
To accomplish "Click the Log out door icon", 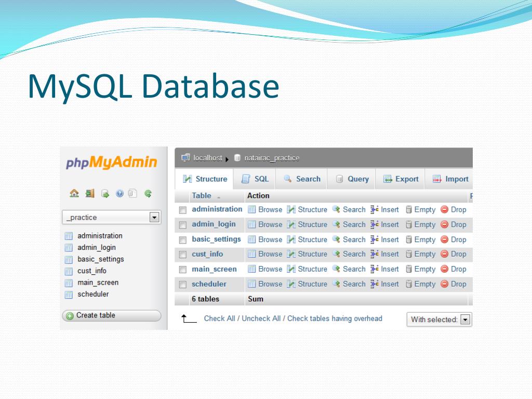I will click(x=90, y=193).
